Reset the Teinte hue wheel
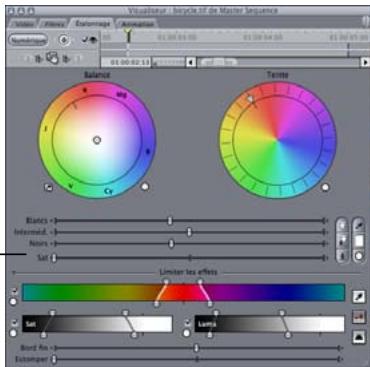The image size is (370, 367). point(325,187)
